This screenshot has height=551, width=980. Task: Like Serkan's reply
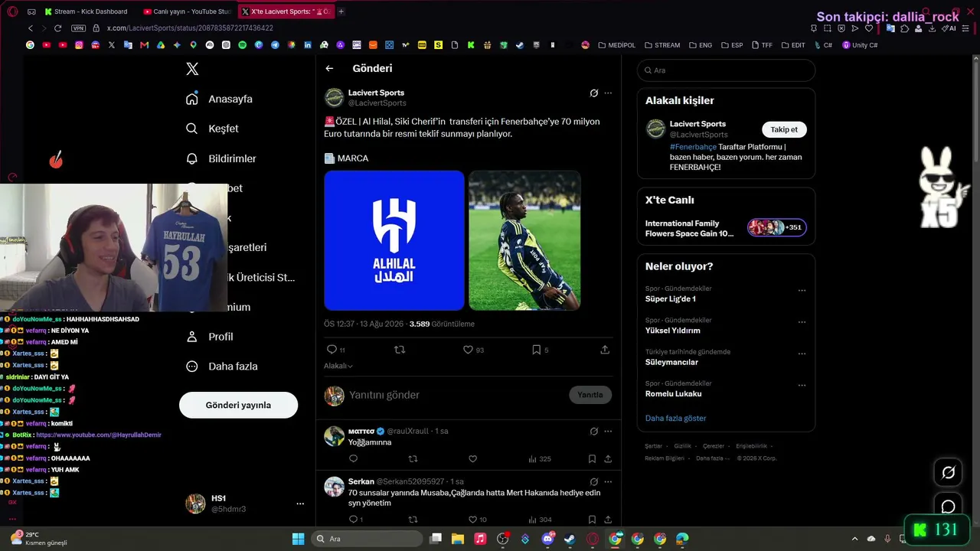(472, 520)
